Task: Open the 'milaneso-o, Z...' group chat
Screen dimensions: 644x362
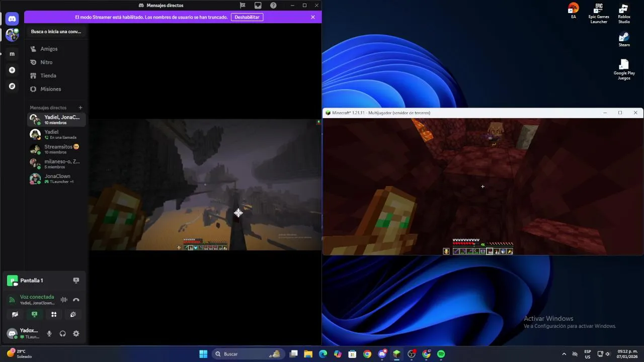Action: click(x=56, y=164)
